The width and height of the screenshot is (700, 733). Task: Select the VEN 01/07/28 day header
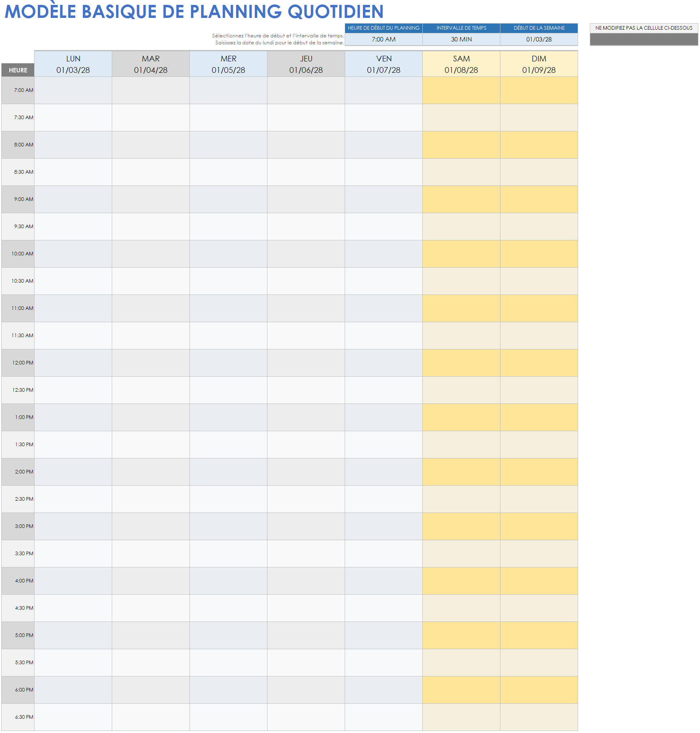click(x=384, y=64)
